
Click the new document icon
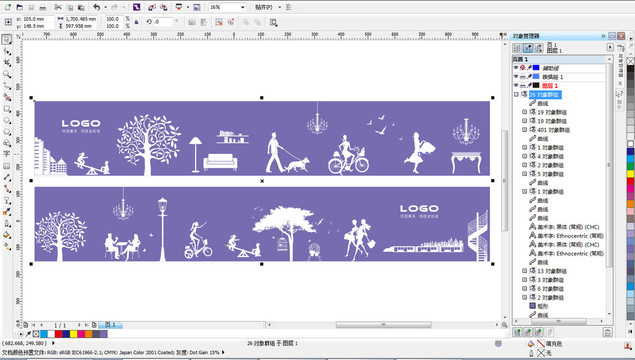pyautogui.click(x=8, y=7)
